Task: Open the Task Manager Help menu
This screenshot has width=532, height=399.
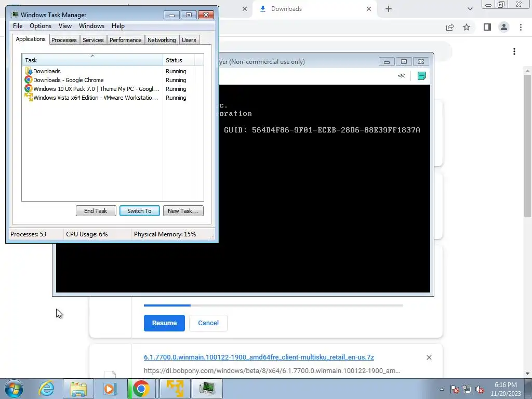Action: 118,26
